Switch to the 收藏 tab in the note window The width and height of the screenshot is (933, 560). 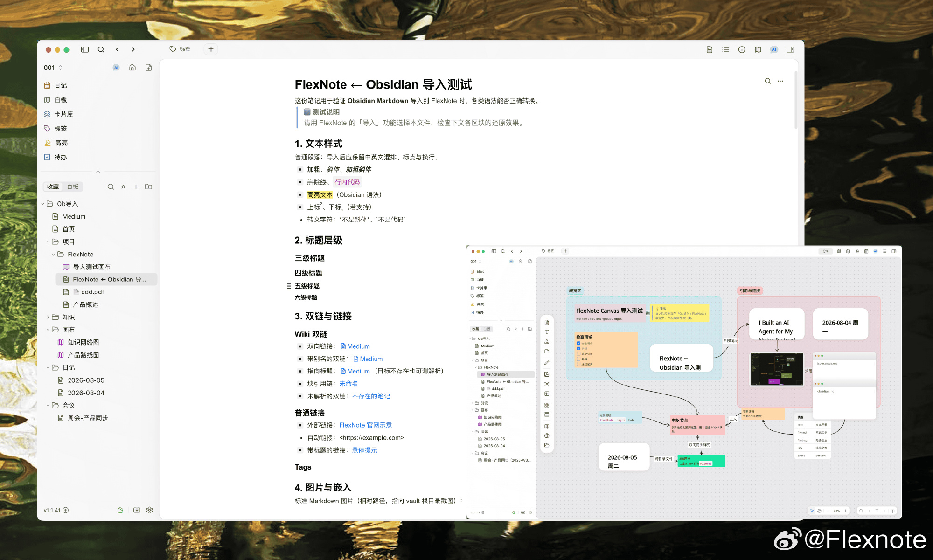53,187
